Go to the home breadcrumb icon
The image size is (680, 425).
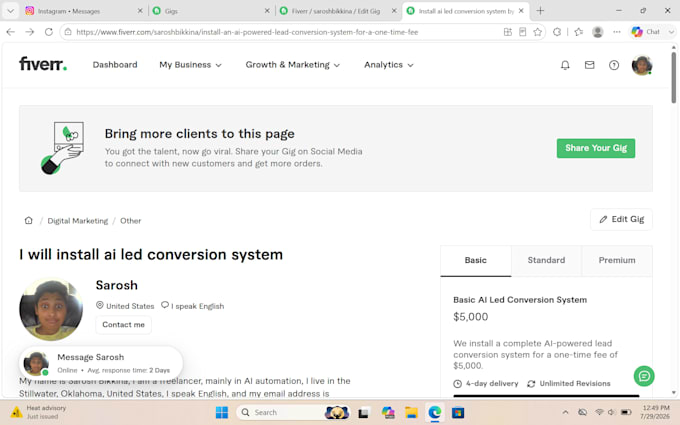point(29,220)
